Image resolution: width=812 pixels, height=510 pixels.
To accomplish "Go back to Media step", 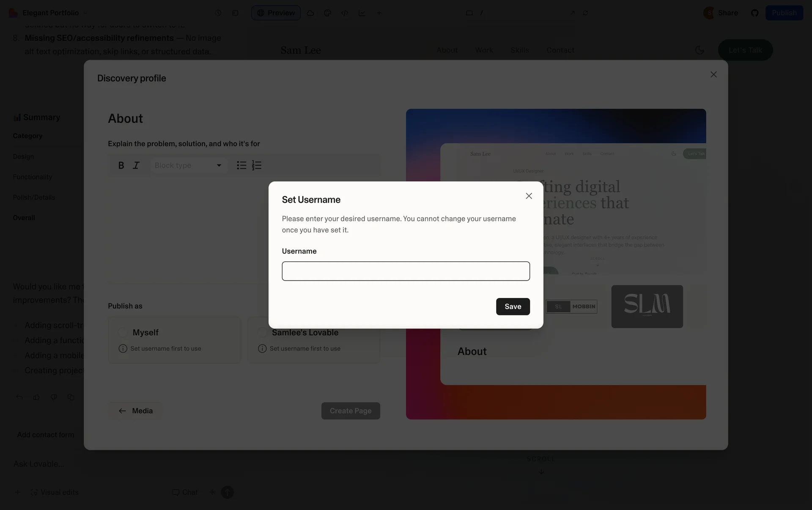I will pos(135,411).
